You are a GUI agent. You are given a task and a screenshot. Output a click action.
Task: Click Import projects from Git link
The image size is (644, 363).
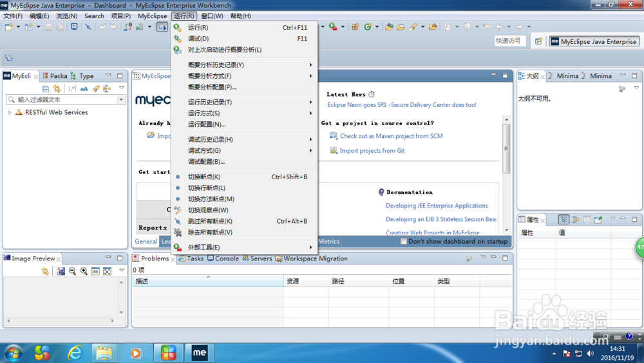point(372,151)
